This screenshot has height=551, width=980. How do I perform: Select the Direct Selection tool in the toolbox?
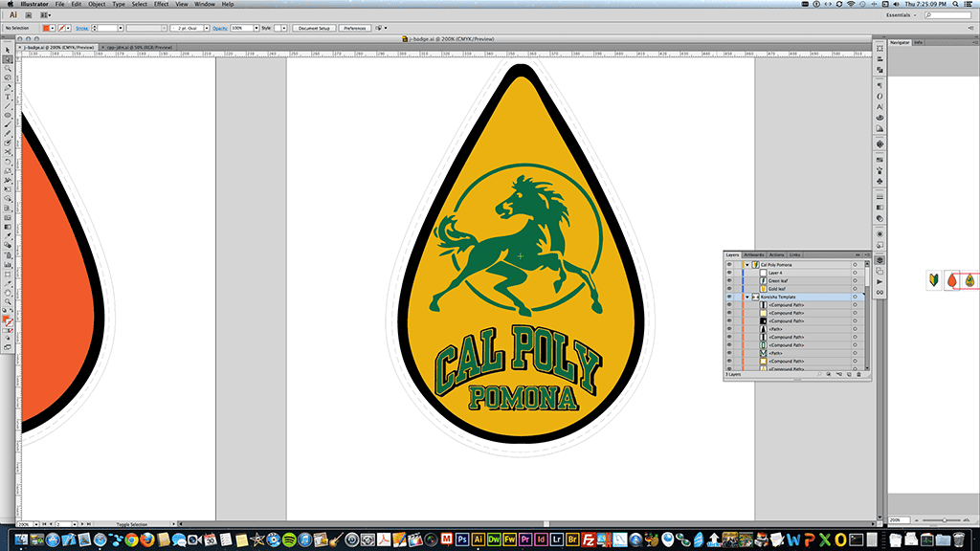[8, 59]
